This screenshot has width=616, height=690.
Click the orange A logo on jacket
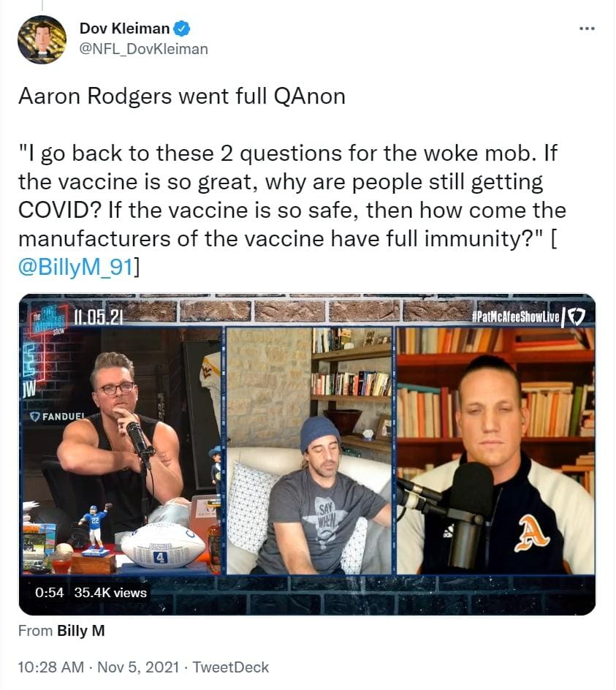click(533, 534)
